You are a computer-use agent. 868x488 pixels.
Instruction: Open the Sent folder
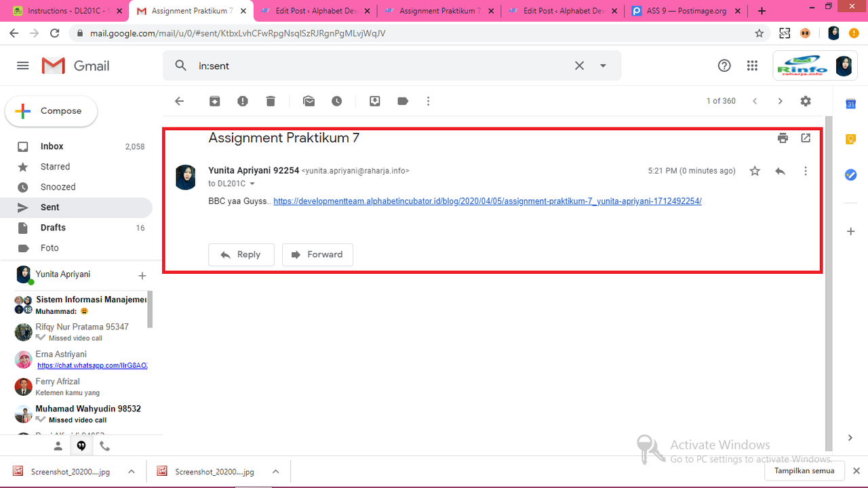point(76,207)
